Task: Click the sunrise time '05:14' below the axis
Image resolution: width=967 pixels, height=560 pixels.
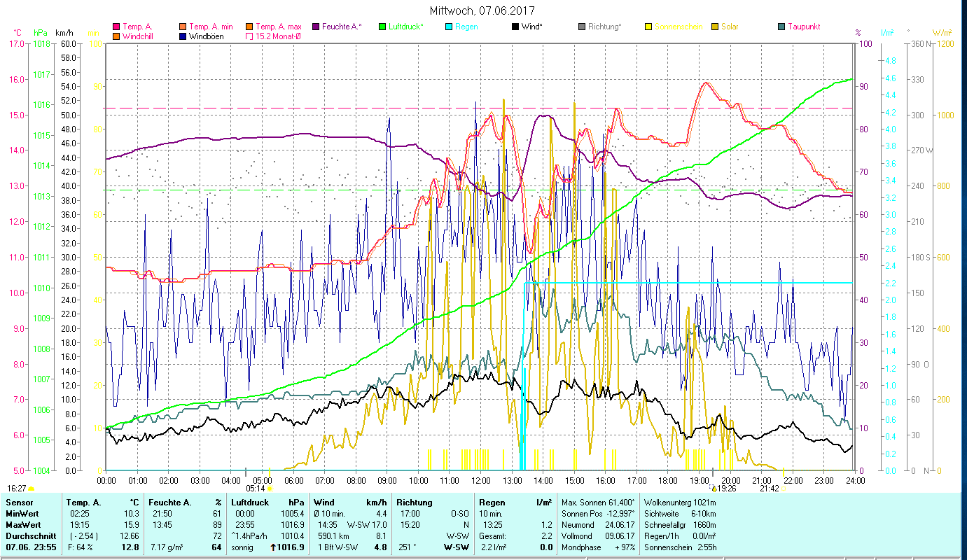Action: (x=256, y=489)
